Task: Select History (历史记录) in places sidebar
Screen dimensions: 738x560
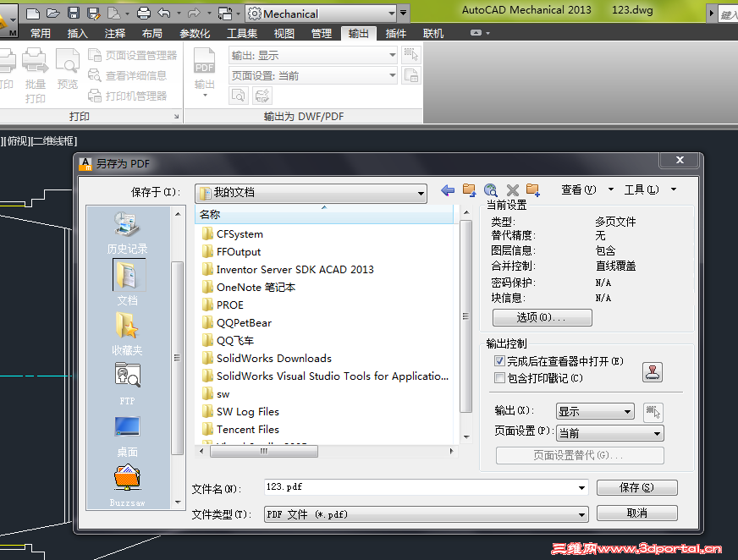Action: 127,233
